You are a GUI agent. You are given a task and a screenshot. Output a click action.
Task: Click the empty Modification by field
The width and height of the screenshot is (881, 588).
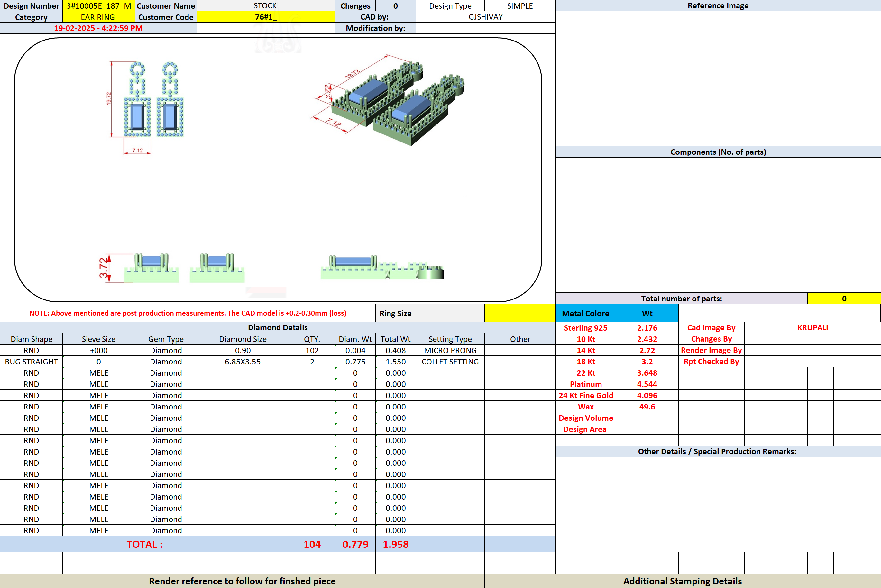pos(485,28)
